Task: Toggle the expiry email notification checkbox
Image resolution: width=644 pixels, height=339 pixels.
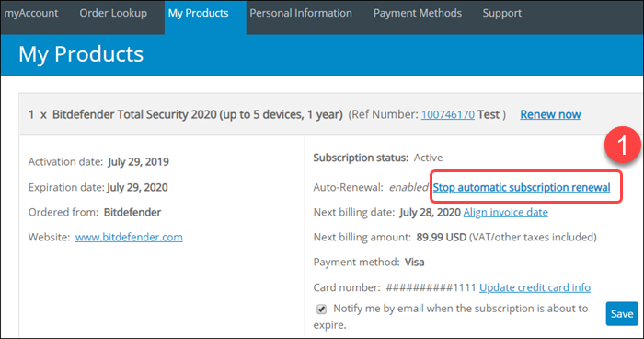Action: 322,309
